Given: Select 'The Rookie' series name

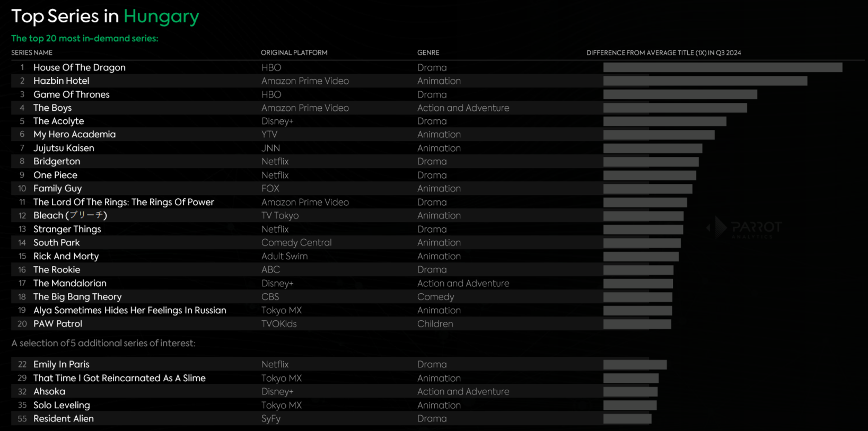Looking at the screenshot, I should (57, 270).
